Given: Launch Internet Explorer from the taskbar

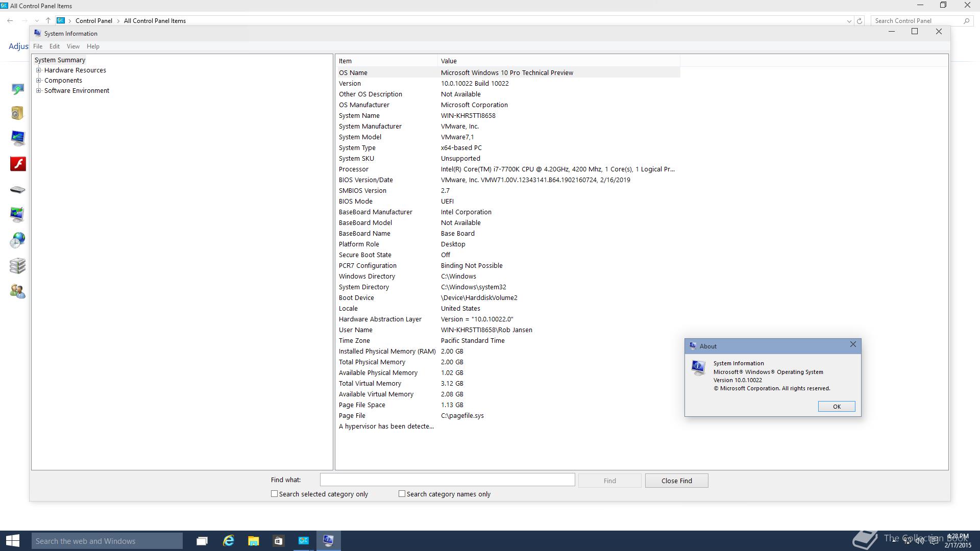Looking at the screenshot, I should tap(228, 541).
